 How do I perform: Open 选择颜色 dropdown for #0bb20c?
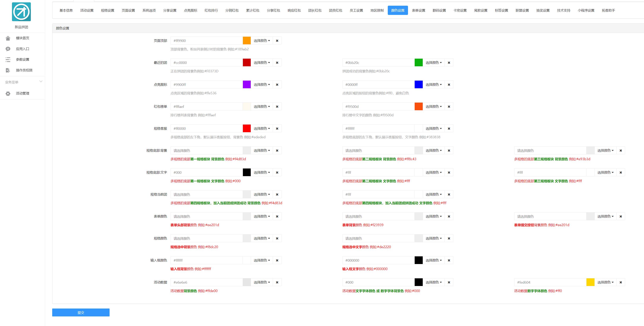tap(434, 63)
